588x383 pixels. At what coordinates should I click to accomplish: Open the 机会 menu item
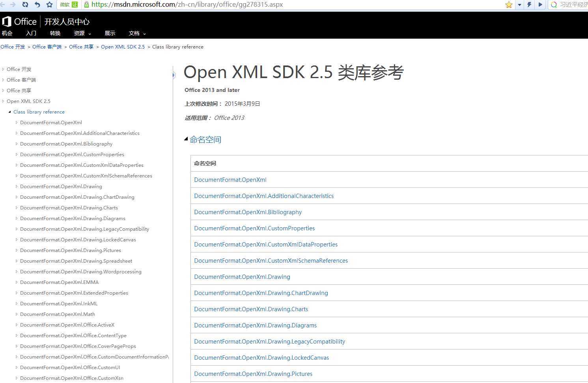pyautogui.click(x=7, y=33)
